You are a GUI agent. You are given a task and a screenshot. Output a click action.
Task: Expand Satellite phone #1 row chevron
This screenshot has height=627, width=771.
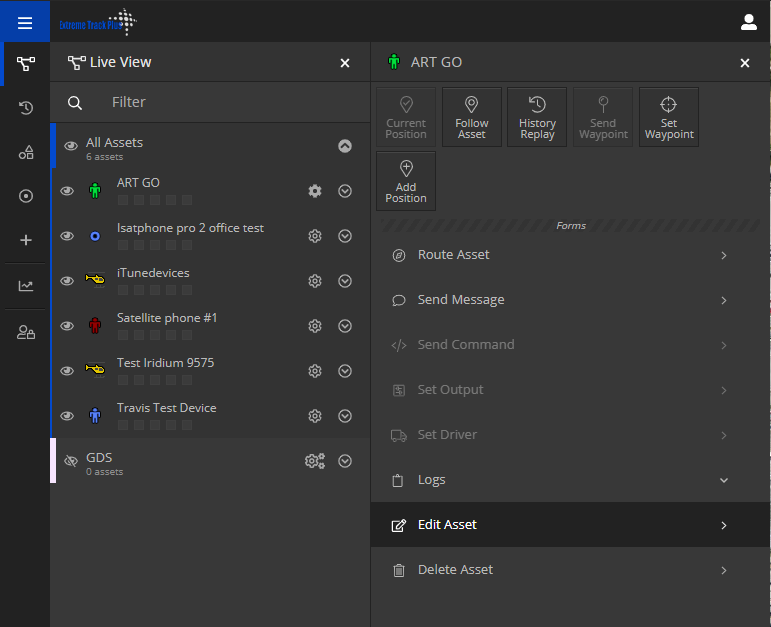click(345, 326)
